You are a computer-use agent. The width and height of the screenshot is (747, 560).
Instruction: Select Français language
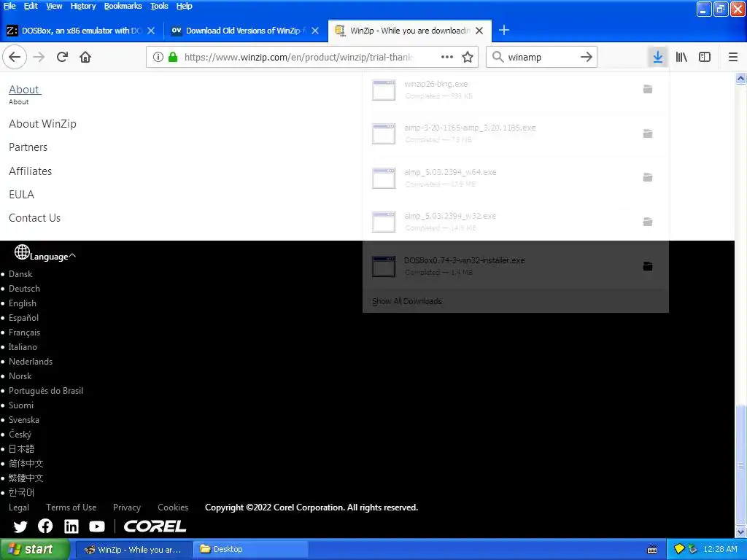24,332
